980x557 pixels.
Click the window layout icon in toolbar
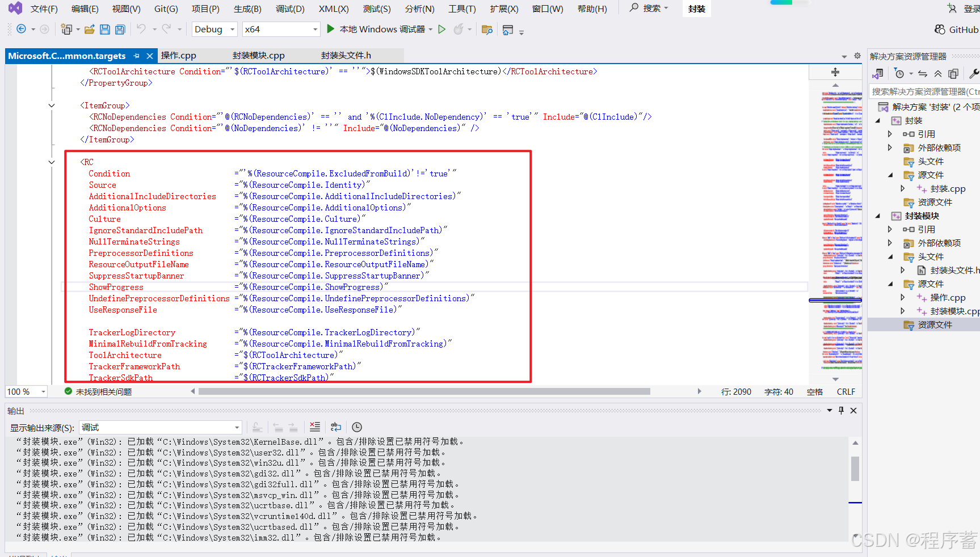click(508, 29)
